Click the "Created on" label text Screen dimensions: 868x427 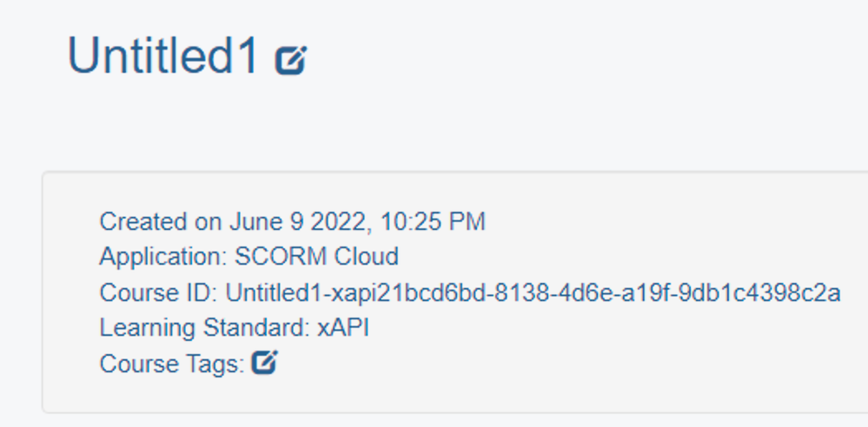(x=161, y=222)
